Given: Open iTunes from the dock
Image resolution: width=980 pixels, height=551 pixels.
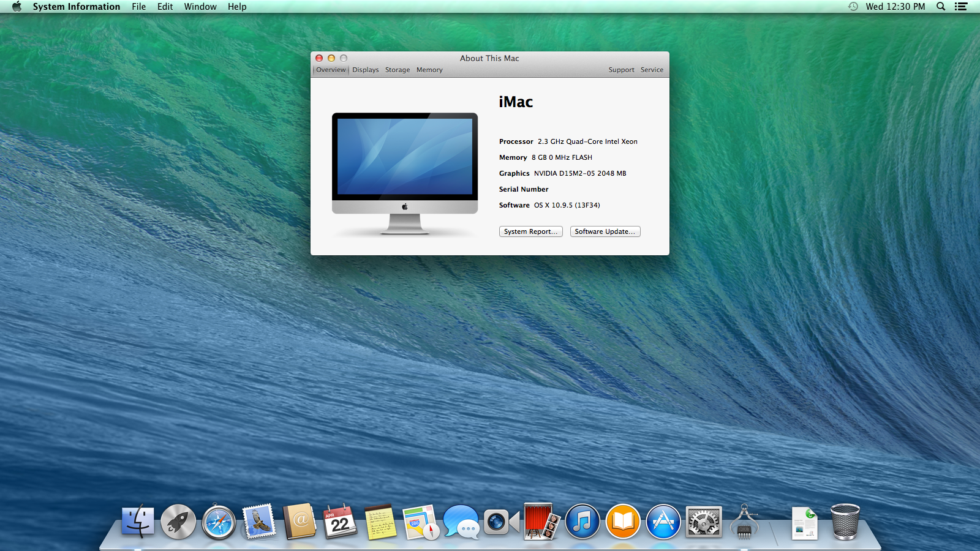Looking at the screenshot, I should (x=582, y=522).
